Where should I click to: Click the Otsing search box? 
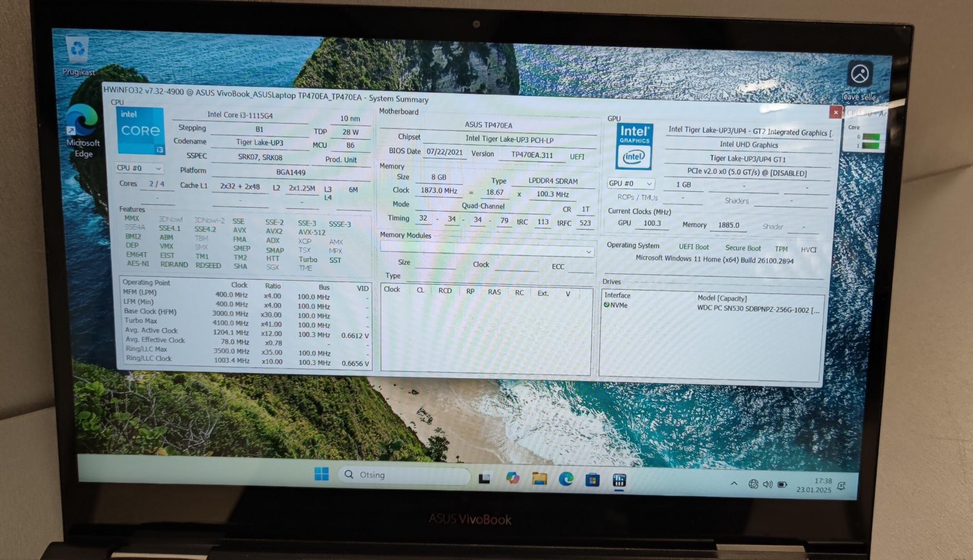click(x=404, y=475)
